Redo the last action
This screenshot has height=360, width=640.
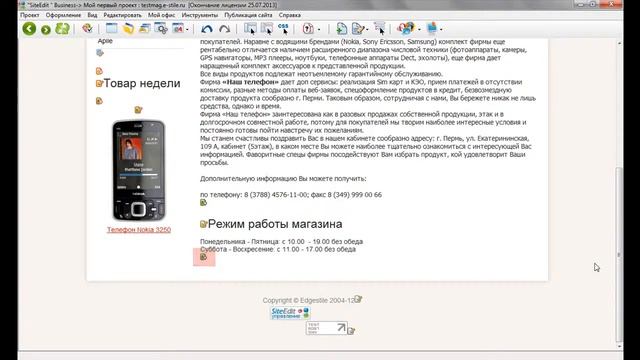224,29
